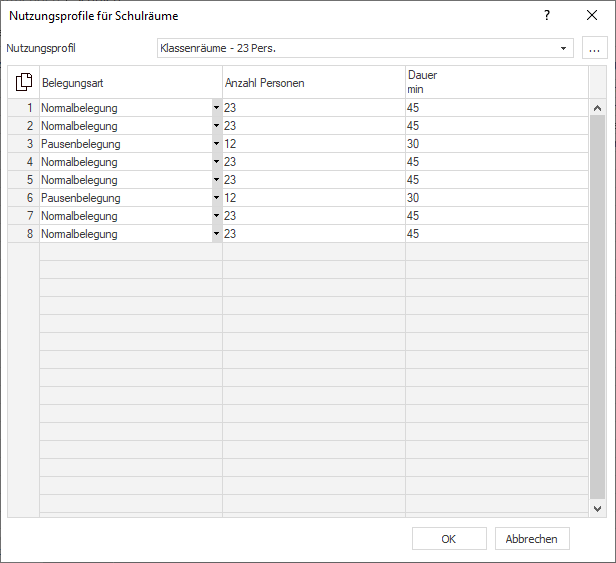Open Belegungsart dropdown in row 5
Image resolution: width=616 pixels, height=563 pixels.
pyautogui.click(x=216, y=180)
